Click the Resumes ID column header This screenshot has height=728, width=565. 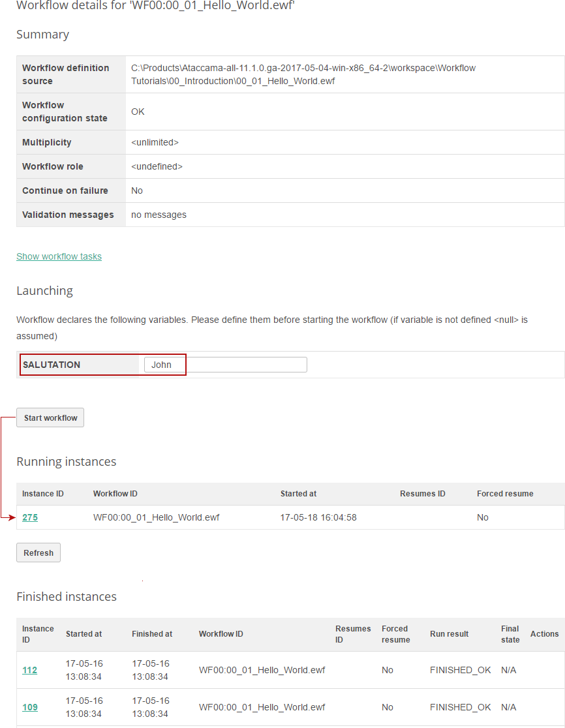(353, 633)
